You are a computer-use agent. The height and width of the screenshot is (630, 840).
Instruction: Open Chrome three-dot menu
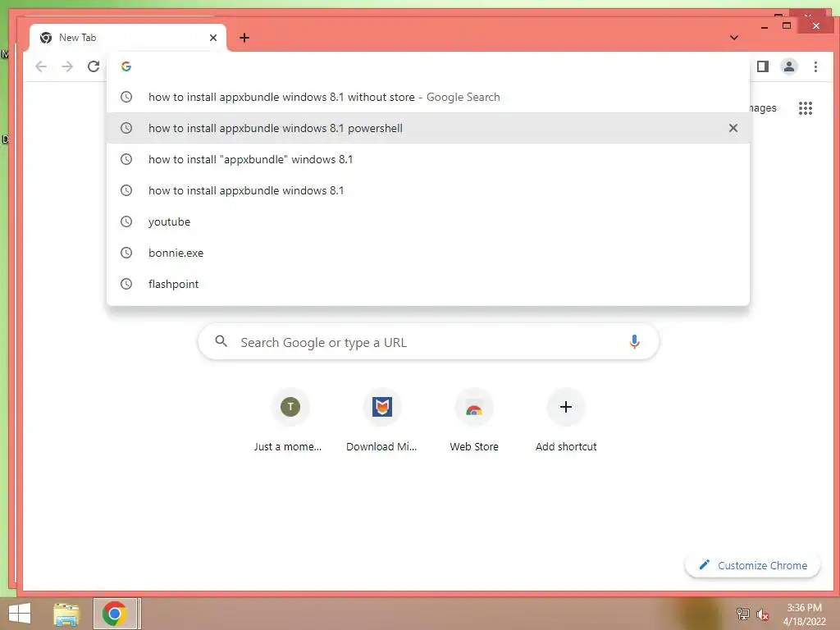[x=815, y=66]
